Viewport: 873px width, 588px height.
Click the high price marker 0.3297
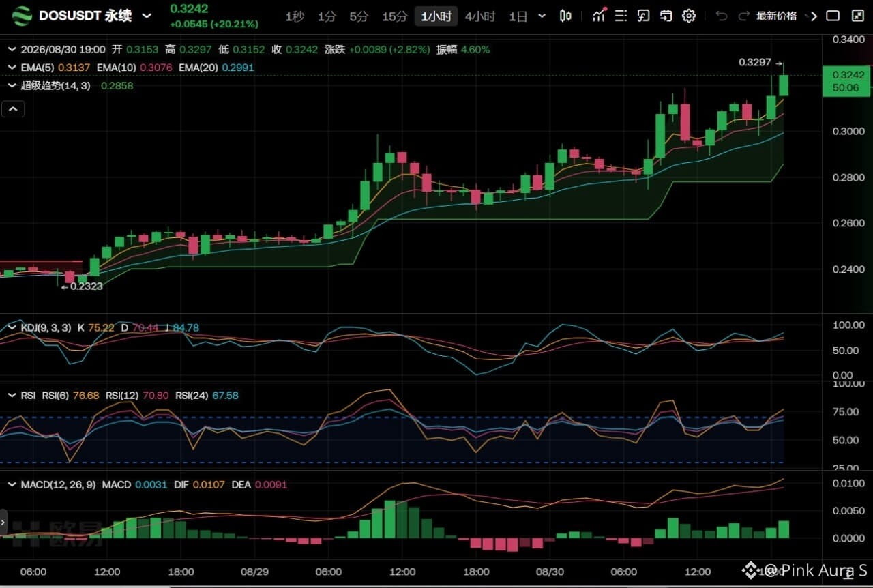(x=755, y=62)
